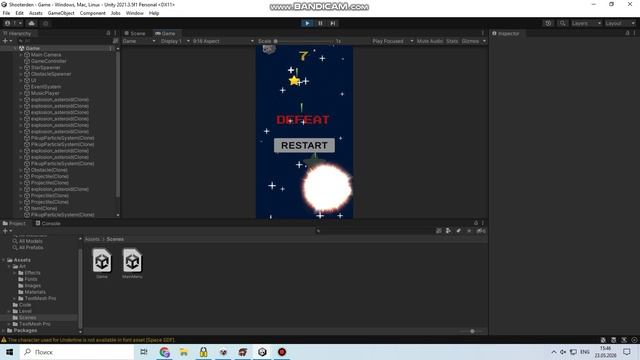Select the Inspector tab

506,33
